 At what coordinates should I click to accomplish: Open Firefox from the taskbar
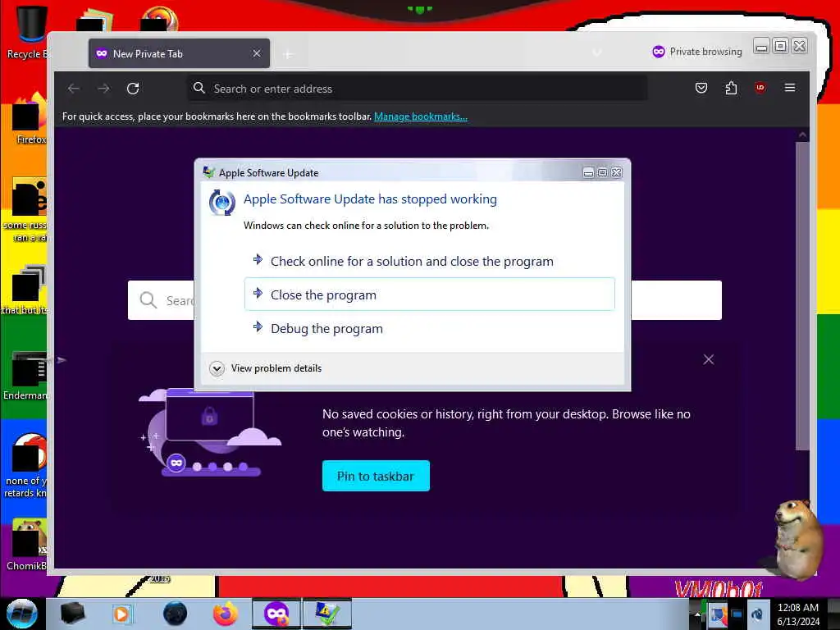(225, 614)
